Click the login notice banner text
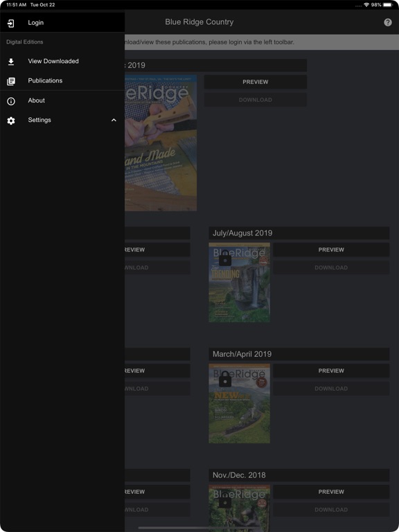The image size is (399, 532). click(x=209, y=42)
